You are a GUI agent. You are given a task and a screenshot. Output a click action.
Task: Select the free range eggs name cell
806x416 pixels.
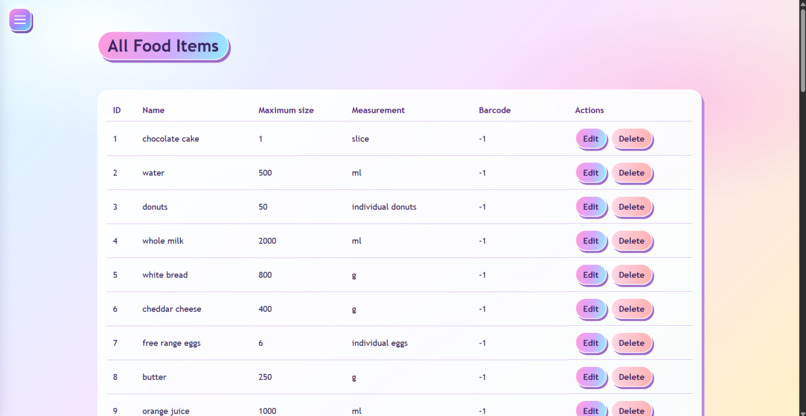(x=171, y=343)
